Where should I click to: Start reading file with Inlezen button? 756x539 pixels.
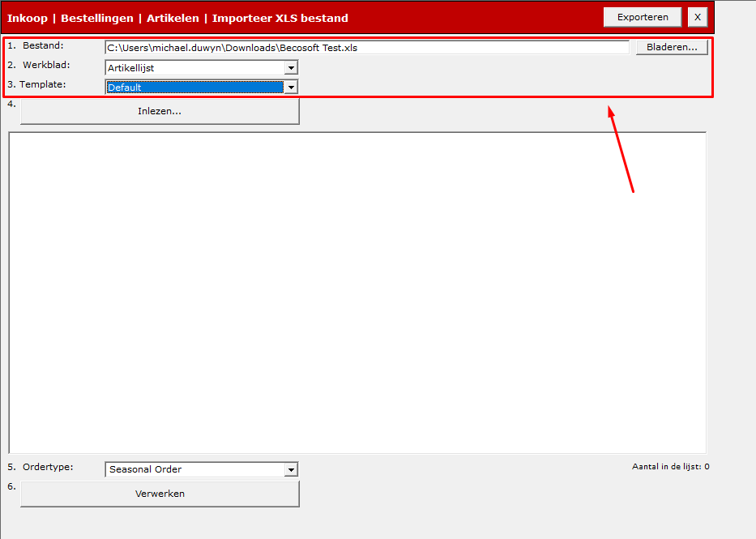tap(160, 111)
